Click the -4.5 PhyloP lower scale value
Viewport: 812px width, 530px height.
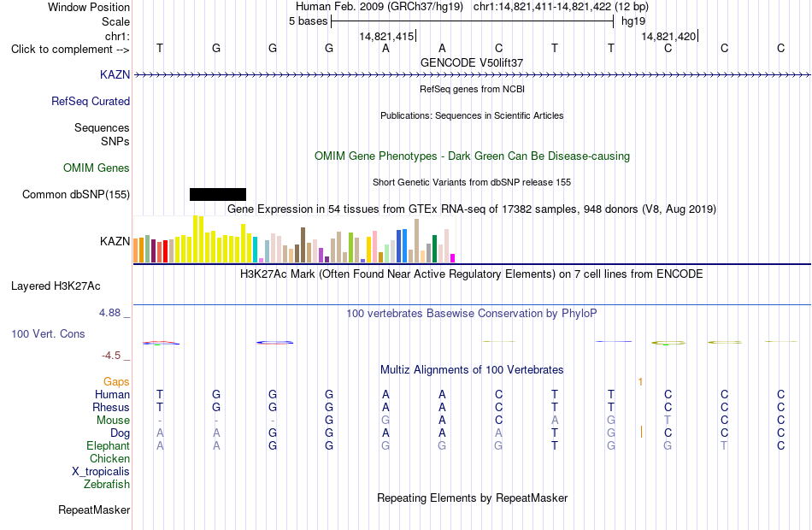(111, 356)
